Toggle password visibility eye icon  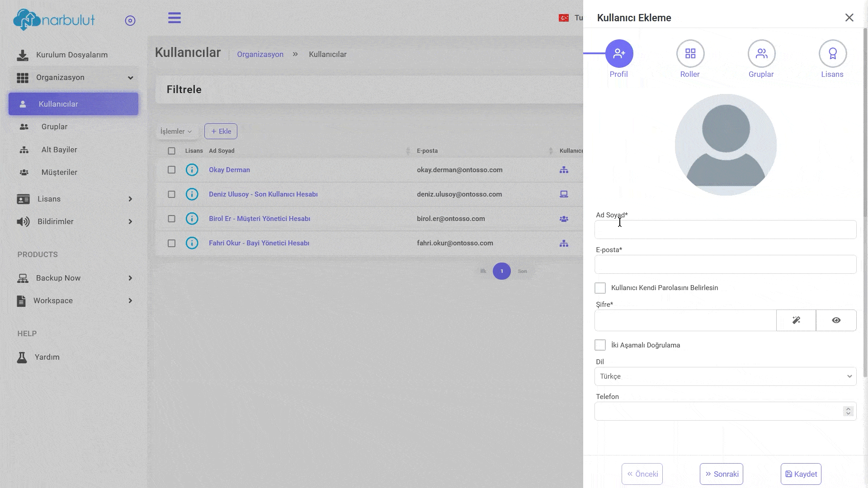836,320
